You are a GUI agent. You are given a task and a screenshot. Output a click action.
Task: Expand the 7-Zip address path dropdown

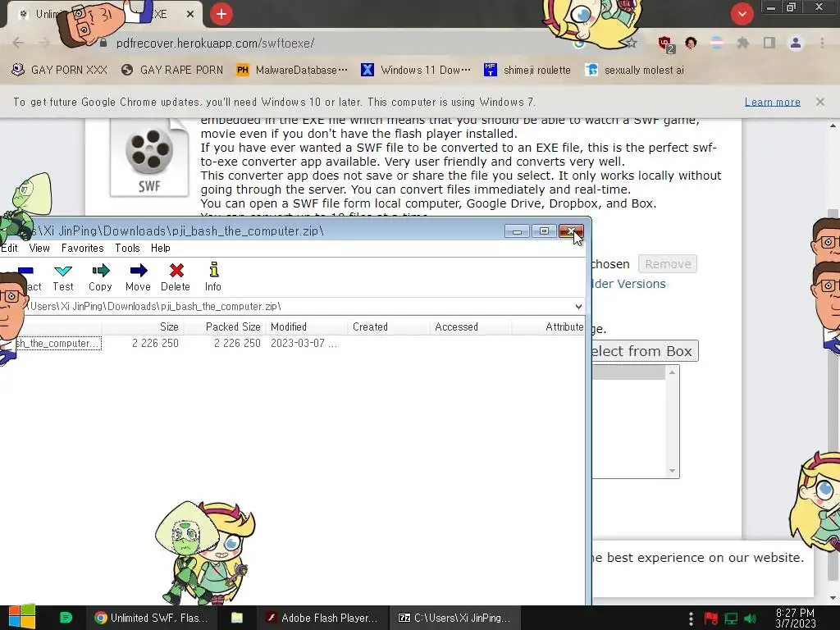point(578,307)
